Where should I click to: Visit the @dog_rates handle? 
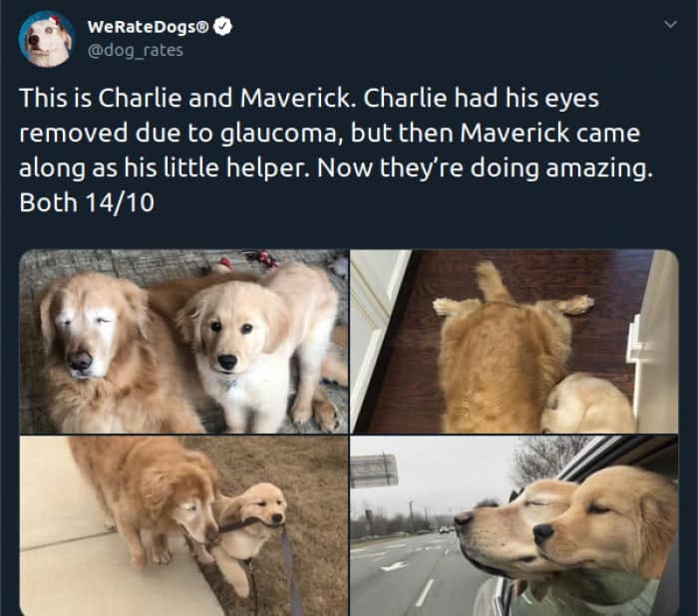coord(136,50)
